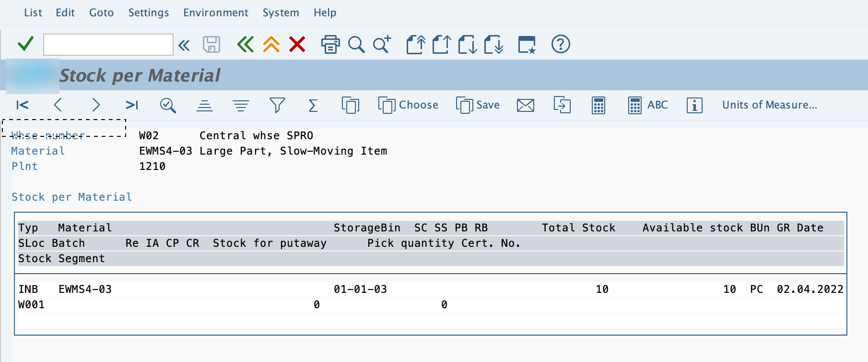This screenshot has height=362, width=868.
Task: Open the Settings menu
Action: [149, 12]
